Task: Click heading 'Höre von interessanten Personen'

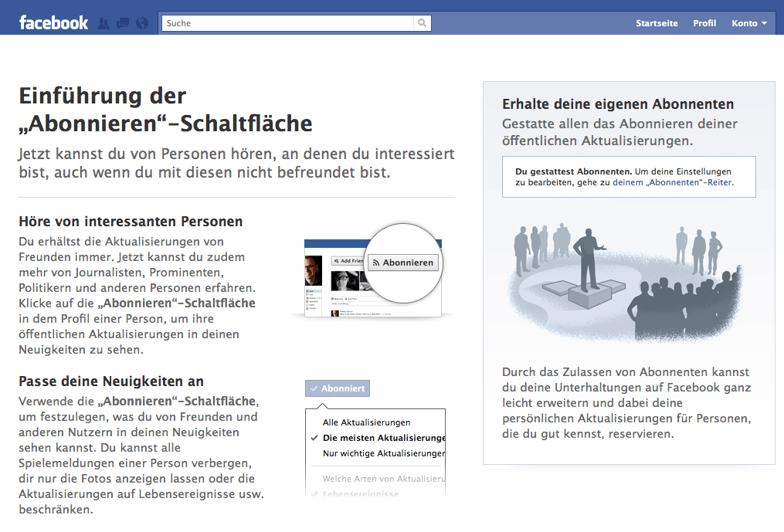Action: [x=131, y=222]
